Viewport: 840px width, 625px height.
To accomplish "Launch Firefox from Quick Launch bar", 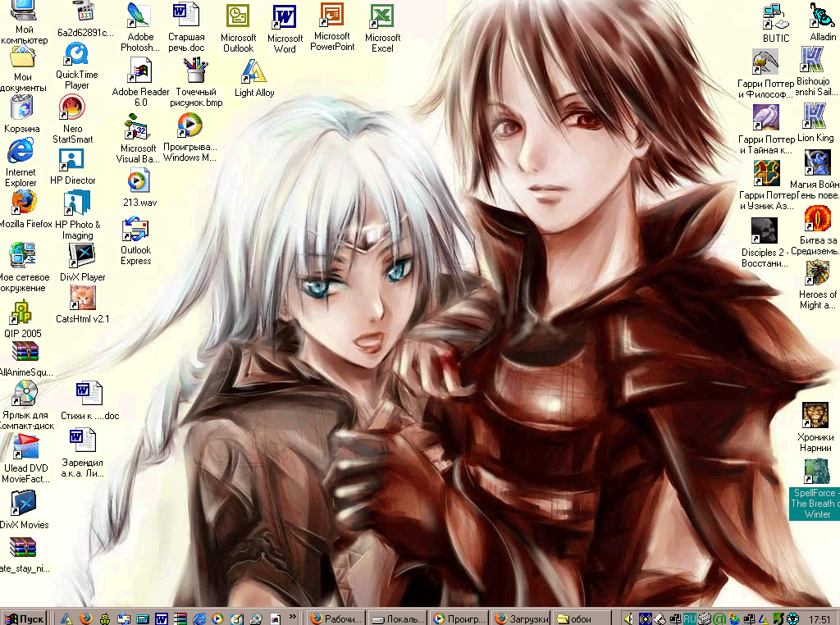I will tap(85, 618).
